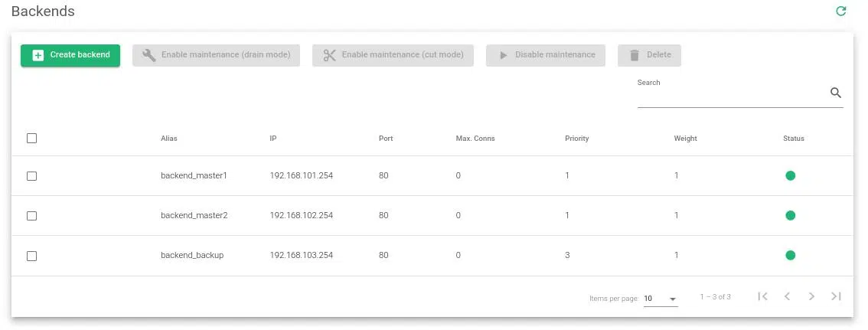Go to the previous page arrow
Image resolution: width=868 pixels, height=330 pixels.
(x=787, y=297)
